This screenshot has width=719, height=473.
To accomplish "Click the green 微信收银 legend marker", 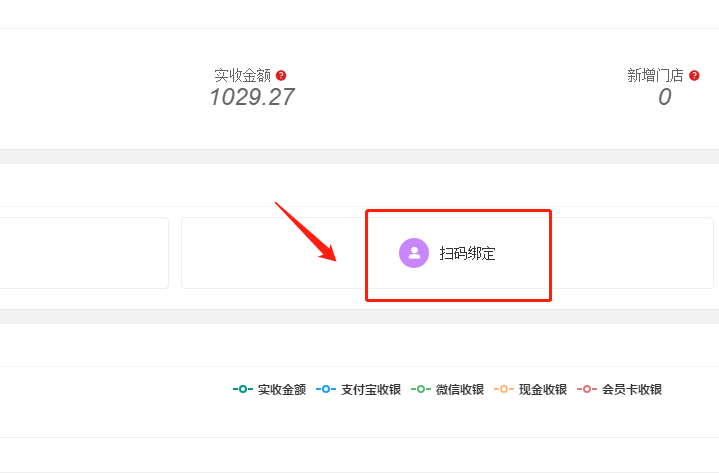I will coord(421,389).
